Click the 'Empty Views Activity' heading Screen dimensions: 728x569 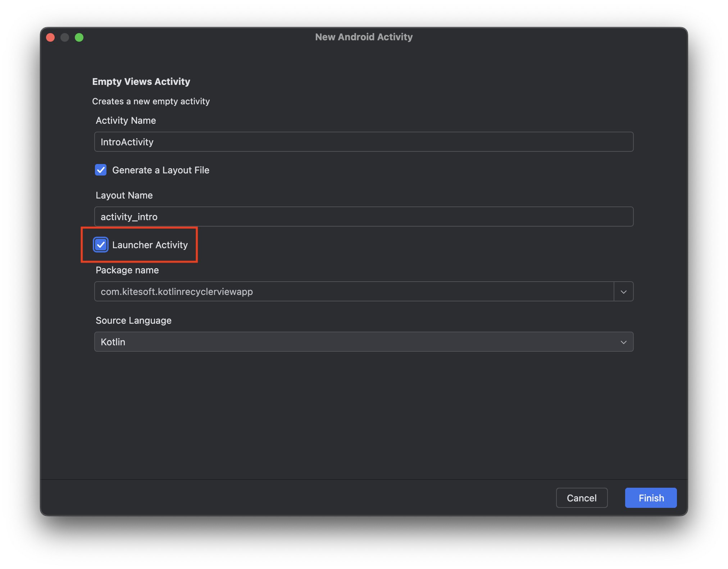click(x=141, y=82)
